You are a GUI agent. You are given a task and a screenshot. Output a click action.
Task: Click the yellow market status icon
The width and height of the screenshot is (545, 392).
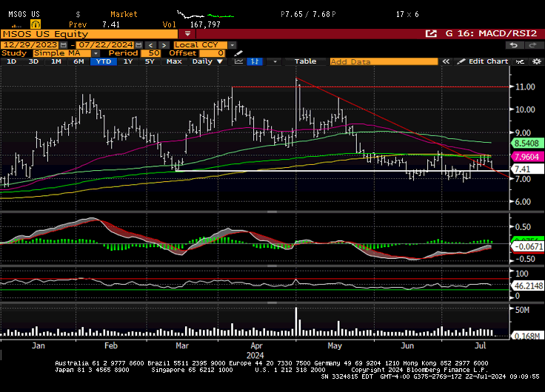(36, 24)
